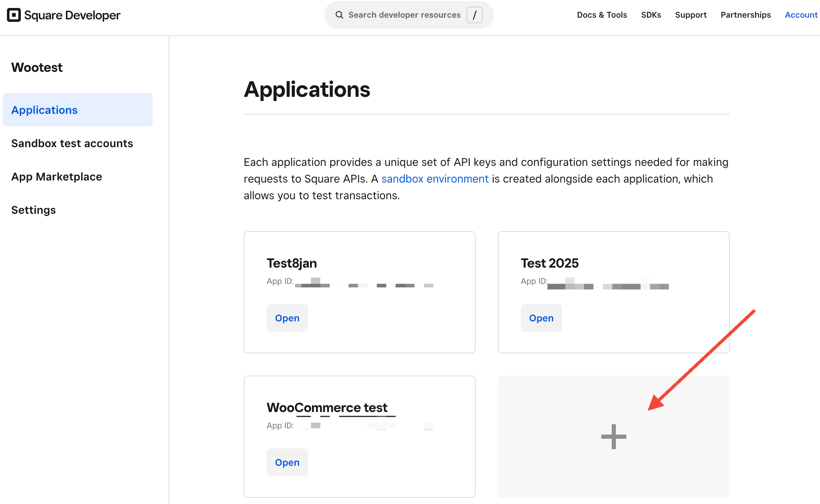820x504 pixels.
Task: Open Partnerships in top navigation
Action: pyautogui.click(x=745, y=15)
